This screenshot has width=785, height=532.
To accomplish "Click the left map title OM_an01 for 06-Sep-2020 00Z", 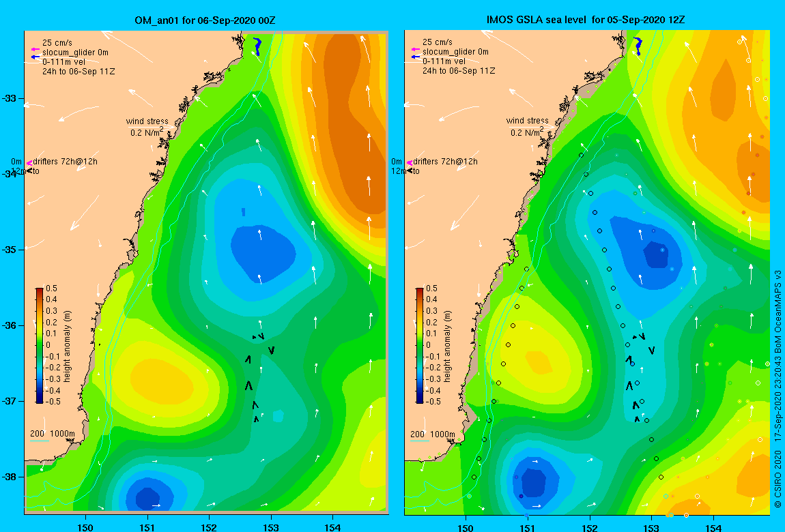I will tap(205, 20).
